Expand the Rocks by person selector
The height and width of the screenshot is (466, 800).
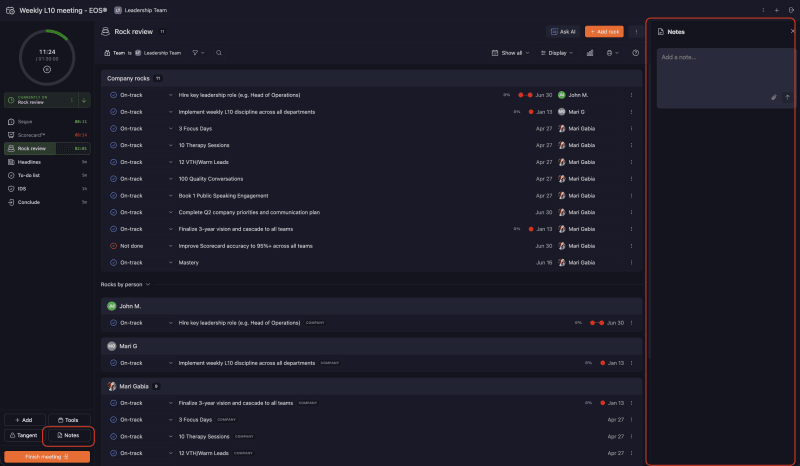pos(125,284)
